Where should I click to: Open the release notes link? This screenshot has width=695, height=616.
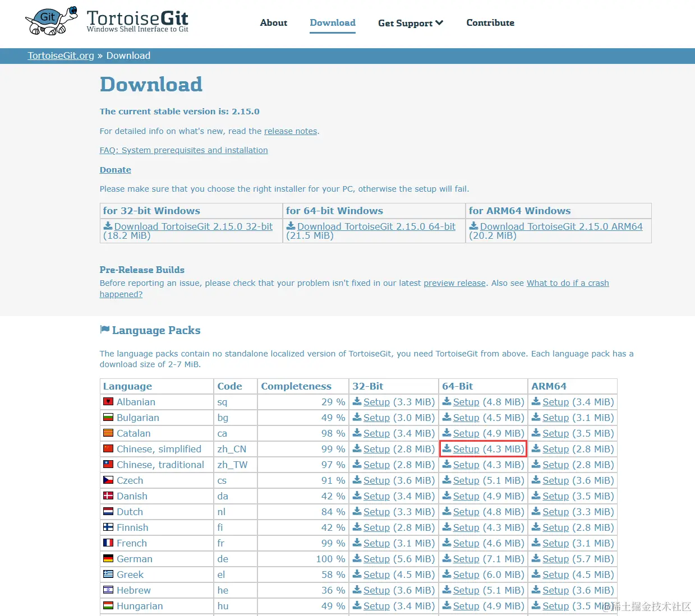pyautogui.click(x=291, y=131)
